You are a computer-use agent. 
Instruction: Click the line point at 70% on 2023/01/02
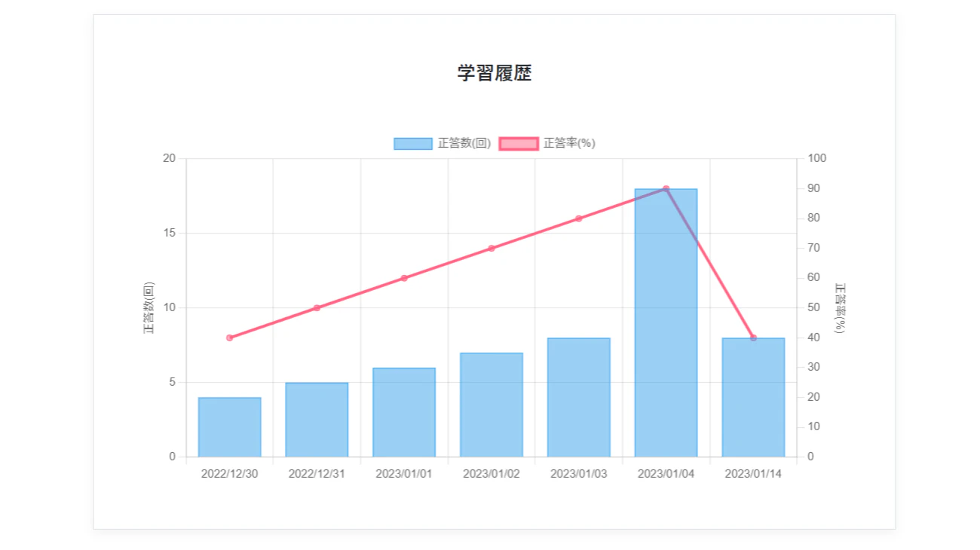492,248
